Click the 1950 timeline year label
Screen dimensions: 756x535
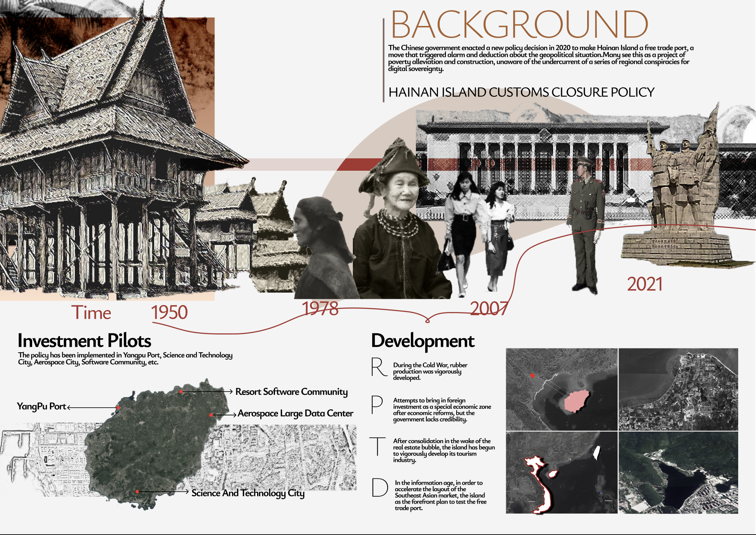pos(169,312)
